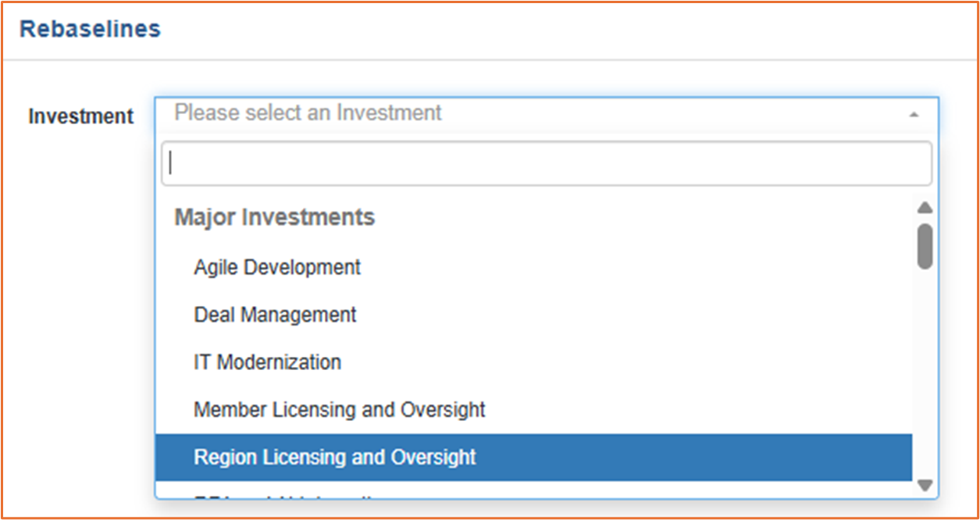980x520 pixels.
Task: Click the placeholder text in the Investment select
Action: click(x=308, y=113)
